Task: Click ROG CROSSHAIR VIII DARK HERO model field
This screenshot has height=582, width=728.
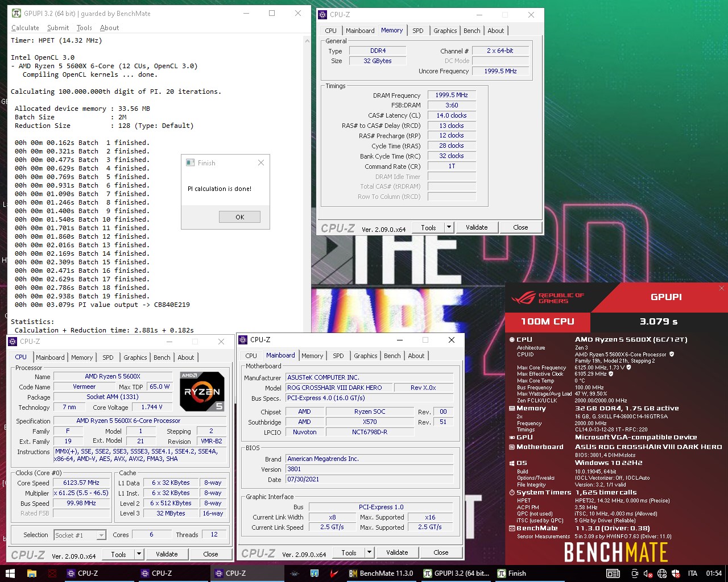Action: (x=340, y=388)
